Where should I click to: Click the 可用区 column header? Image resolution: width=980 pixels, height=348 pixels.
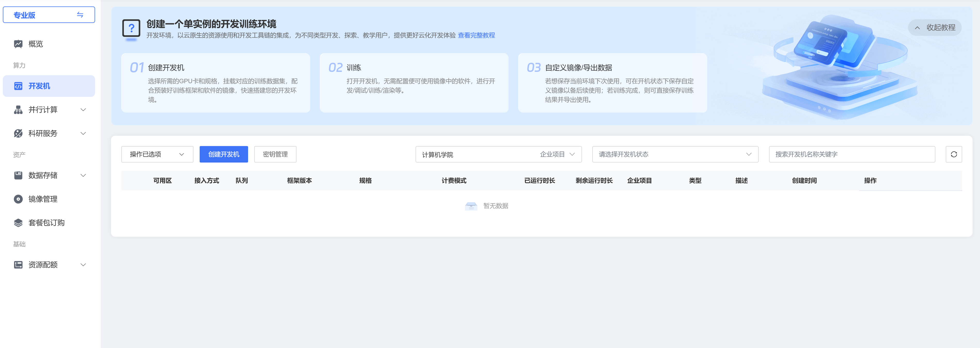163,181
